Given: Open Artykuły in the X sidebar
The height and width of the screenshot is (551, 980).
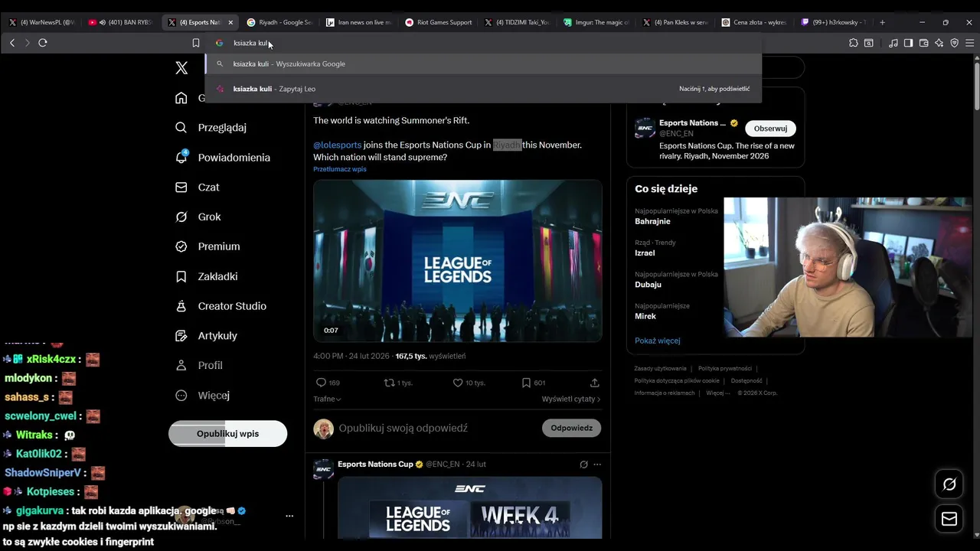Looking at the screenshot, I should pos(207,336).
